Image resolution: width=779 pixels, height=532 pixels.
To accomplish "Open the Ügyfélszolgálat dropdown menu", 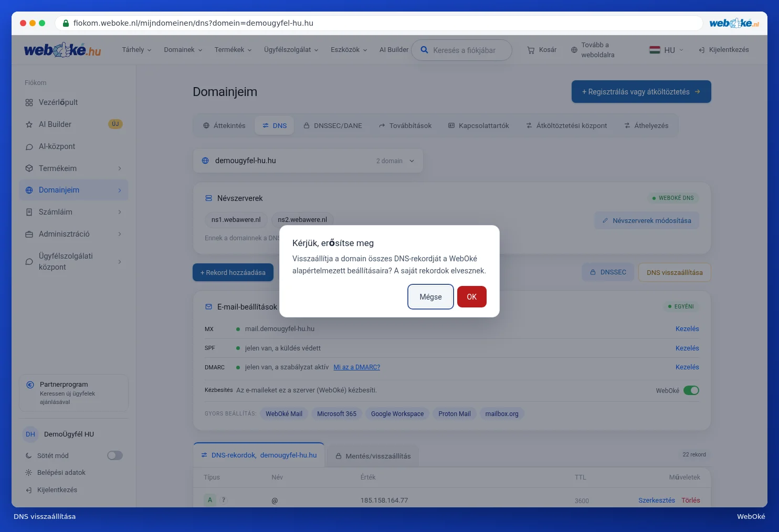I will (x=291, y=50).
